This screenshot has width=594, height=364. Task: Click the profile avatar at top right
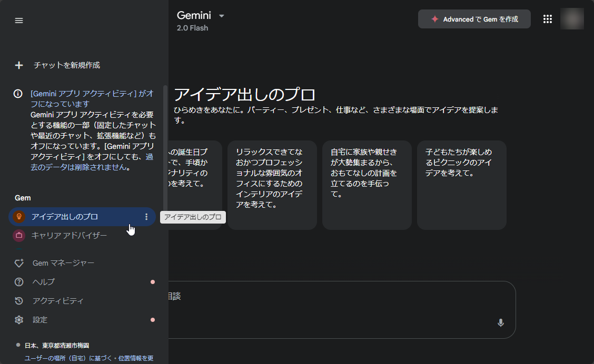click(x=573, y=19)
